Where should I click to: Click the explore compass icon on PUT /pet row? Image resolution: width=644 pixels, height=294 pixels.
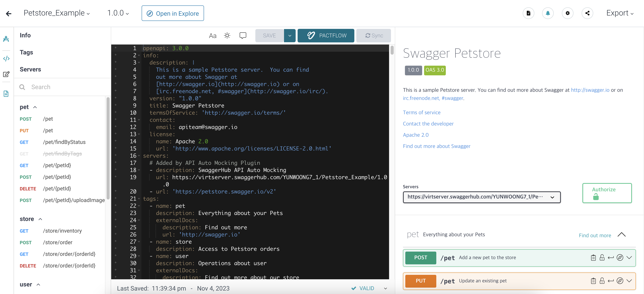[620, 281]
